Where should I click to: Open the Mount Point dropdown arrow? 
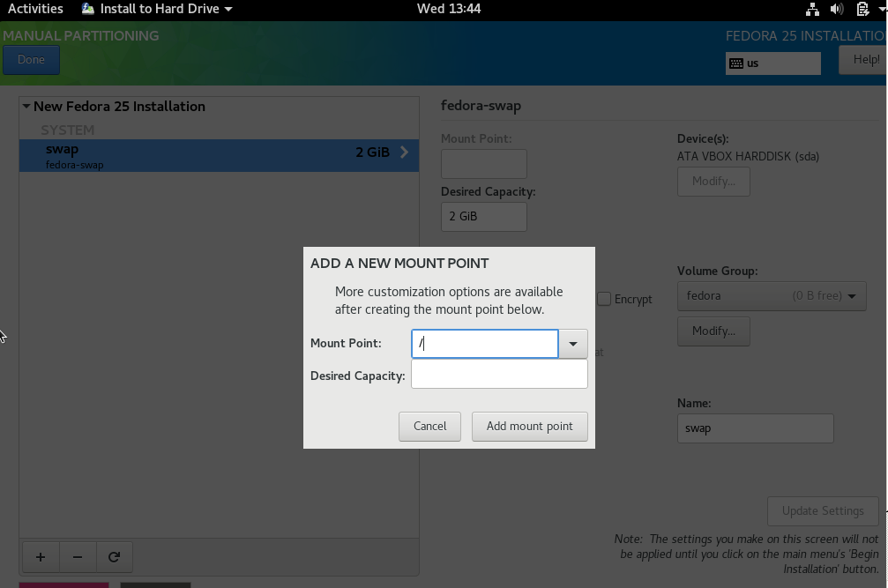tap(573, 344)
